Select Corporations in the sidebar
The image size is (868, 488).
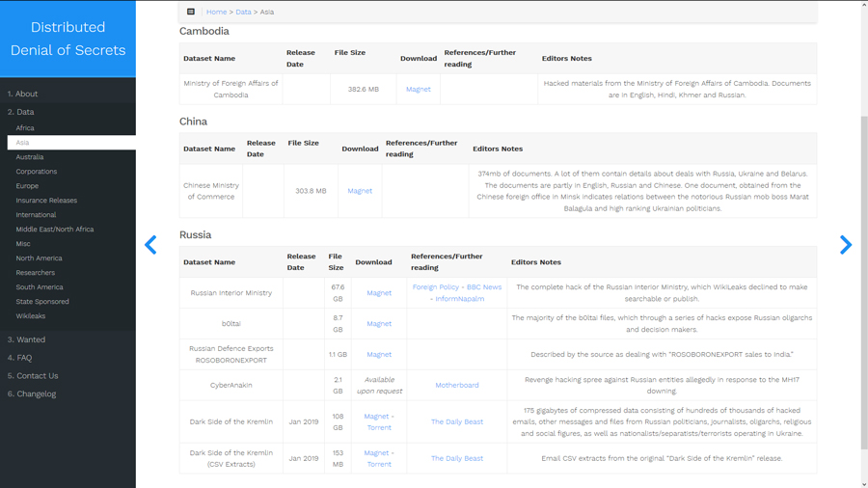tap(37, 172)
